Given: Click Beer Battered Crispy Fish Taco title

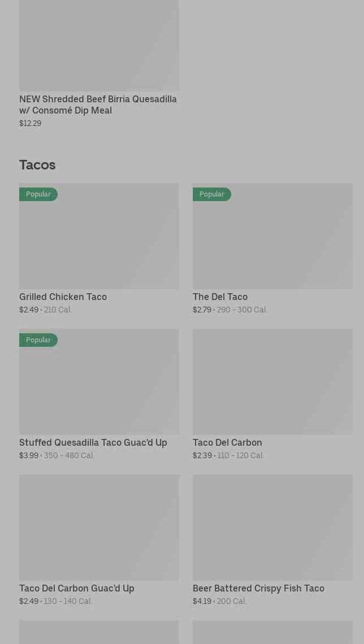Looking at the screenshot, I should [x=258, y=588].
